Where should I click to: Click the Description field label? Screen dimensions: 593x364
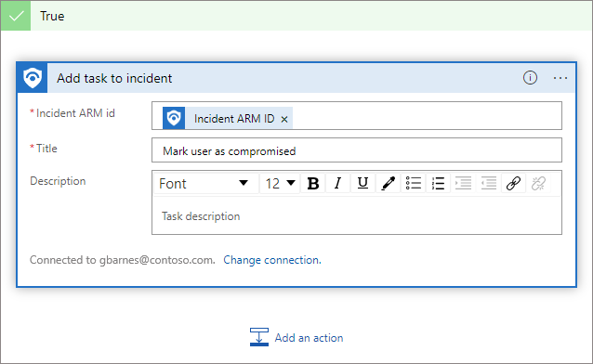tap(58, 181)
